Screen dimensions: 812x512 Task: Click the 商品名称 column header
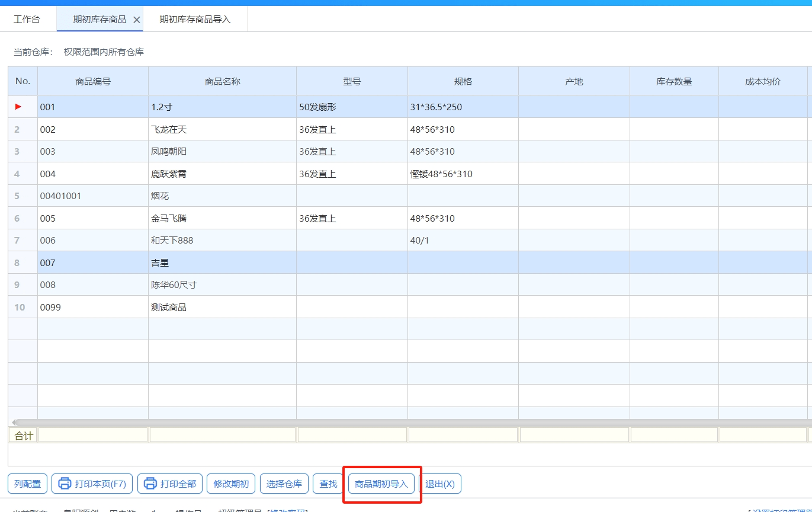point(223,81)
